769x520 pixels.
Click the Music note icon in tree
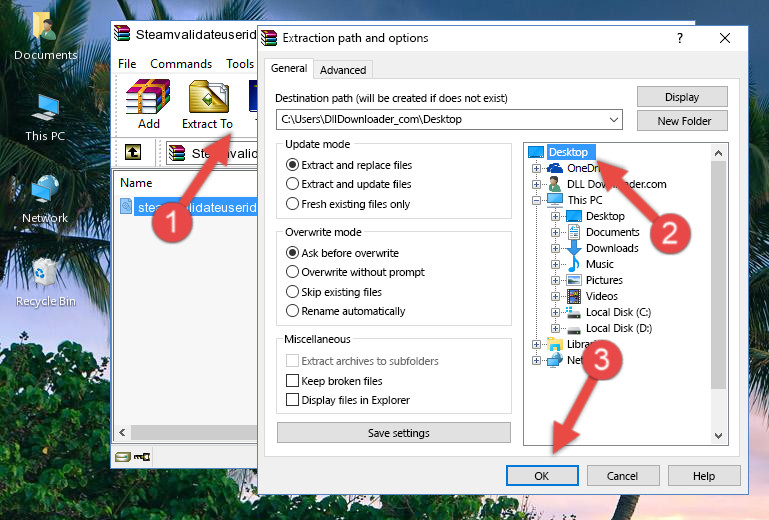[x=573, y=264]
